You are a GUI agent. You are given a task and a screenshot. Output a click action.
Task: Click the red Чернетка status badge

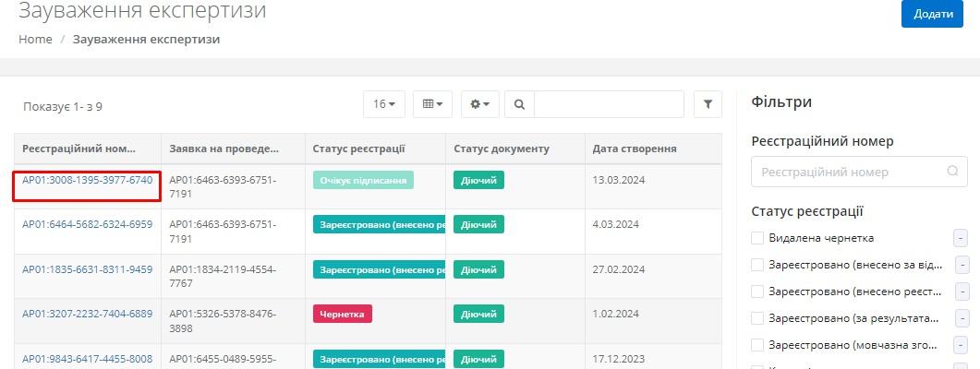pos(342,314)
